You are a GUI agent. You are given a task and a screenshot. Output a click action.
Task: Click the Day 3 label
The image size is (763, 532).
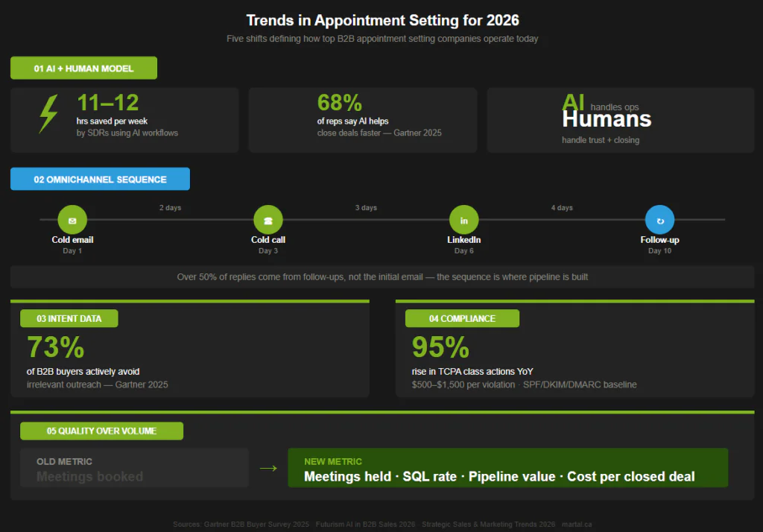pos(268,250)
